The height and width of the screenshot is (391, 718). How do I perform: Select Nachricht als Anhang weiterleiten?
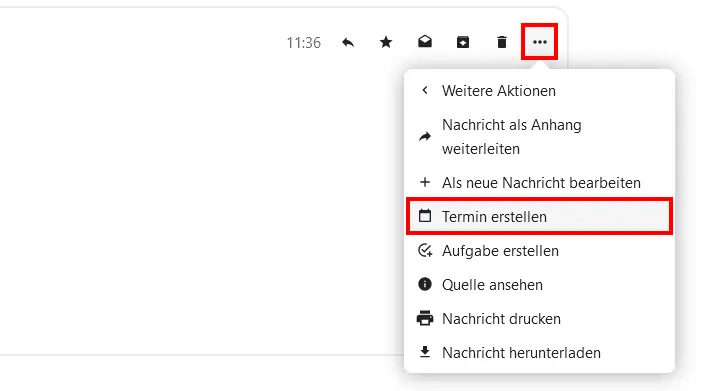coord(539,136)
